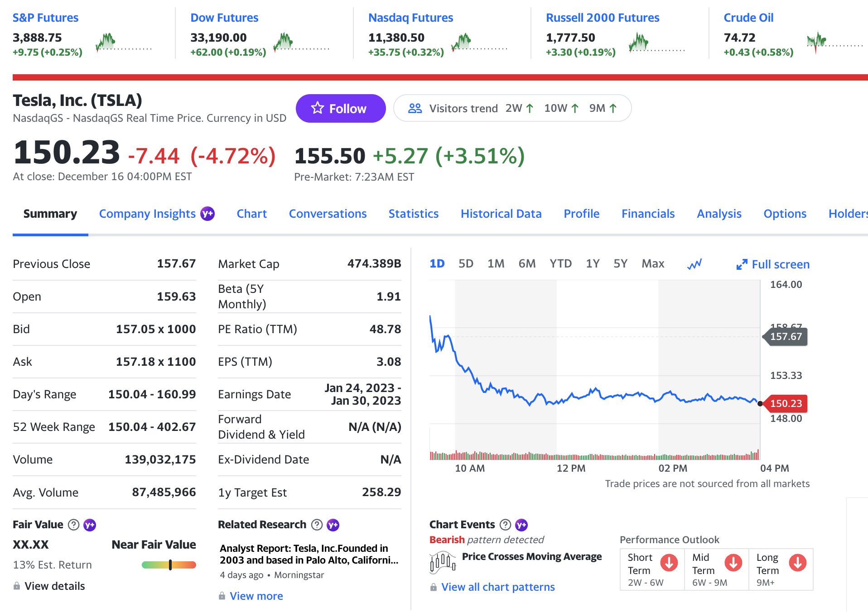Open the Crude Oil link

tap(748, 18)
